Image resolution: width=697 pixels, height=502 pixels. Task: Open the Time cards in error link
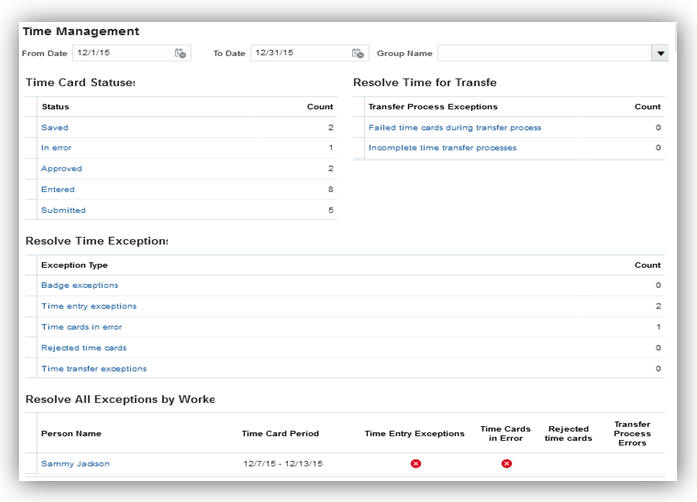(x=81, y=327)
